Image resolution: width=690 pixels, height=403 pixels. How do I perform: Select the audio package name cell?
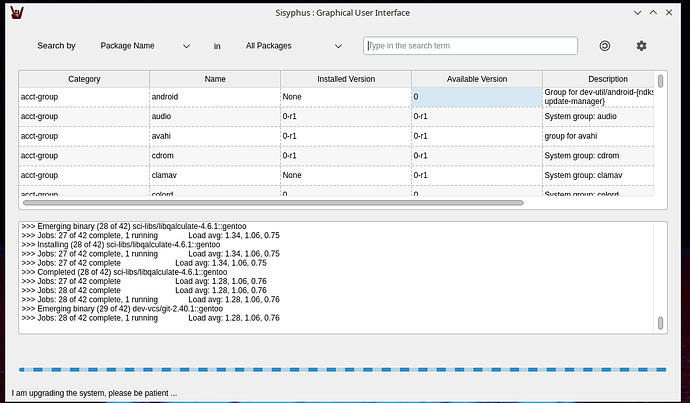pyautogui.click(x=215, y=117)
